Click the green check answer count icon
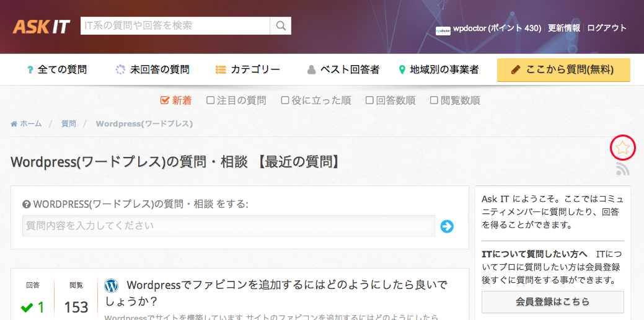The image size is (644, 320). pos(27,307)
